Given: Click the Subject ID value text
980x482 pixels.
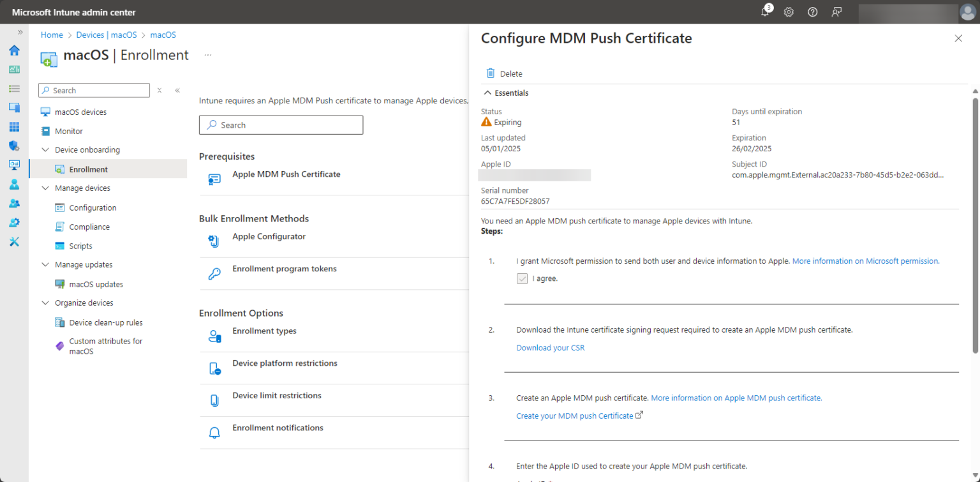Looking at the screenshot, I should click(x=838, y=175).
